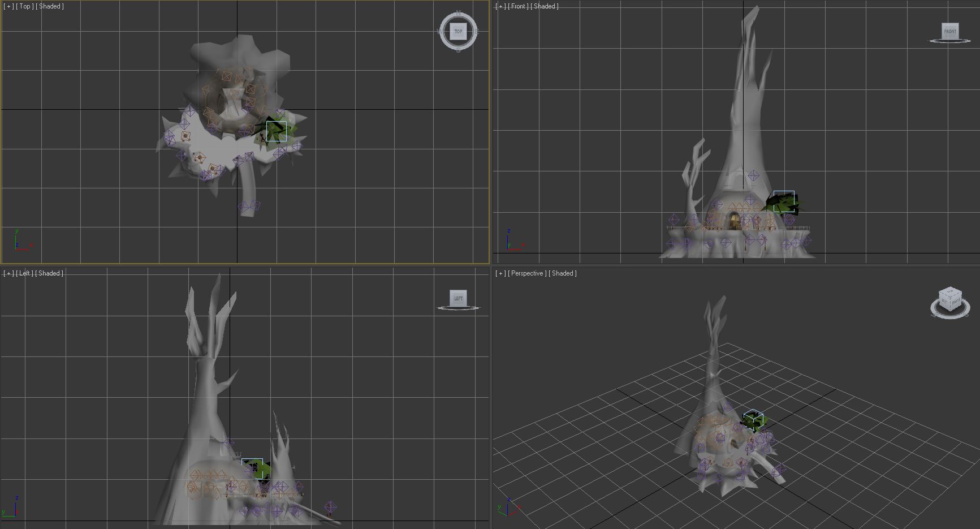
Task: Click the Top viewport ViewCube face
Action: 458,32
